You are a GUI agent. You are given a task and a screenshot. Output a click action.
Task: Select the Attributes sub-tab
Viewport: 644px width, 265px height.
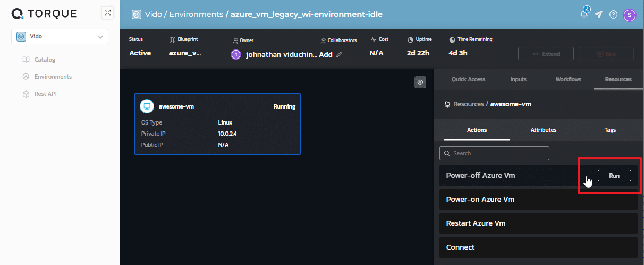click(x=544, y=130)
